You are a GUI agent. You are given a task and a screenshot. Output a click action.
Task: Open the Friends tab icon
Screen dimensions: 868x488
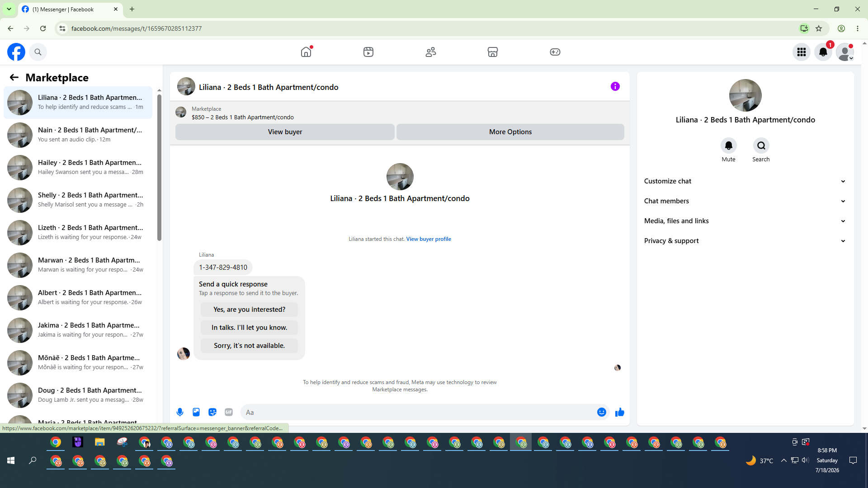coord(431,52)
